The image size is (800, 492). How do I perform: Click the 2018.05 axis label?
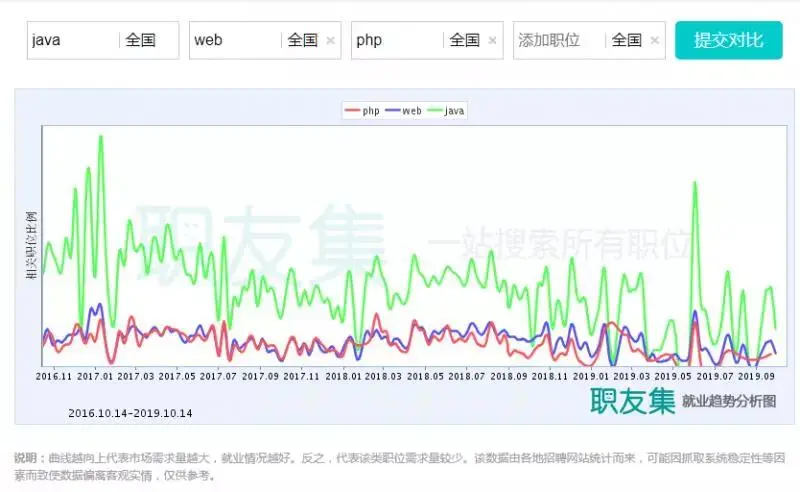(425, 377)
